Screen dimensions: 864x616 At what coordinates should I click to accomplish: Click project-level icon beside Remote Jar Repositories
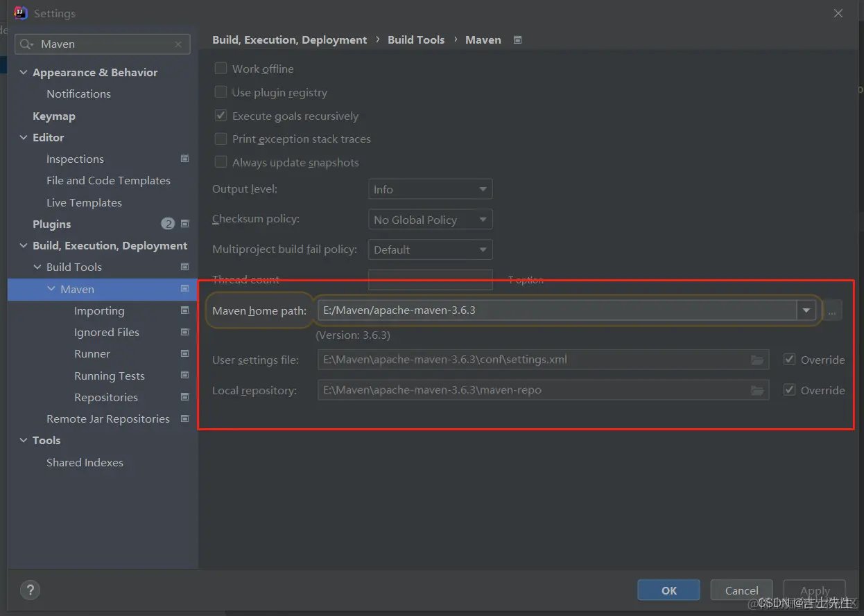(x=185, y=419)
